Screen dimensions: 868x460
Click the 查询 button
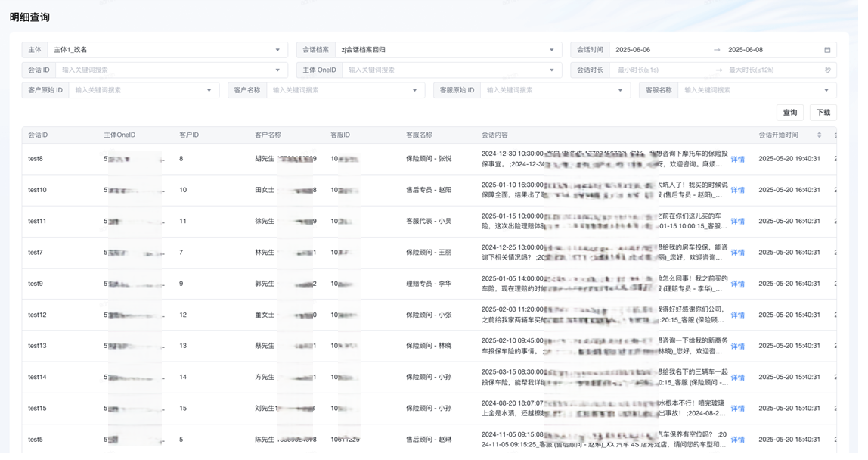click(790, 113)
